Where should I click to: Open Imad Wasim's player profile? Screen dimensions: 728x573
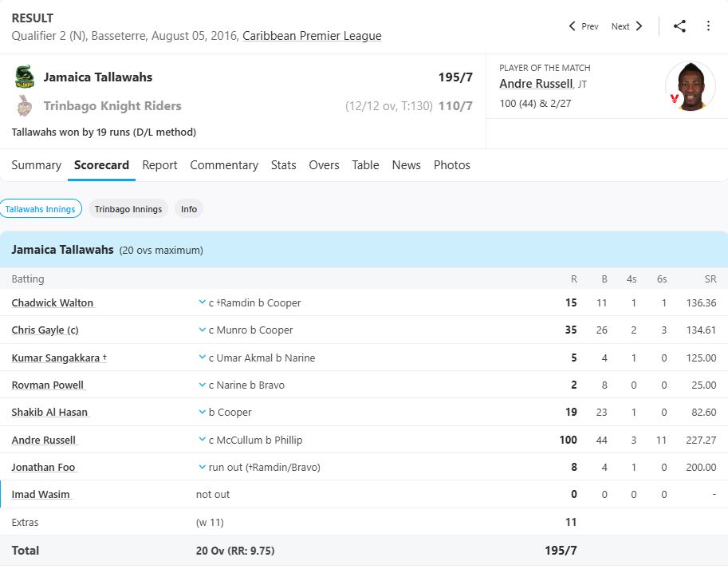(x=41, y=495)
